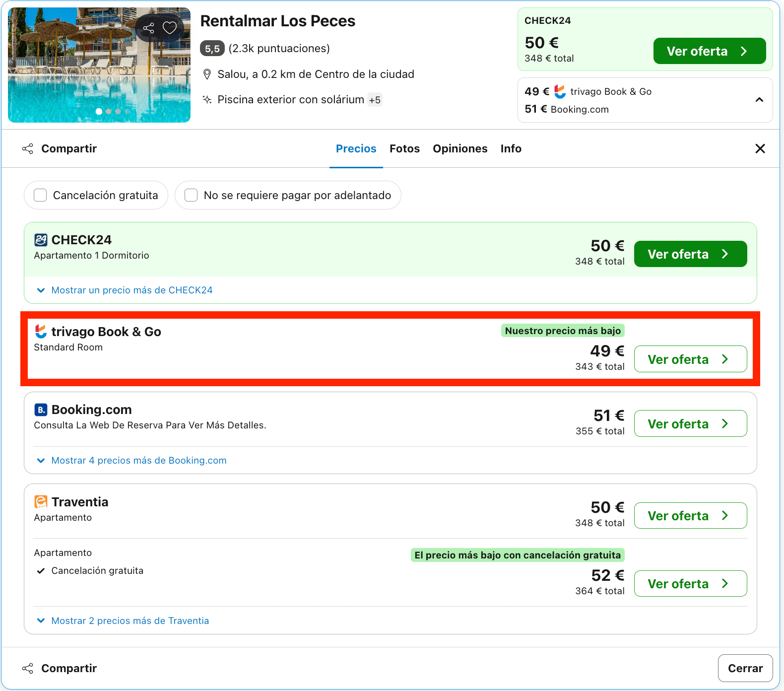The width and height of the screenshot is (784, 691).
Task: Click the Booking.com logo icon
Action: (41, 410)
